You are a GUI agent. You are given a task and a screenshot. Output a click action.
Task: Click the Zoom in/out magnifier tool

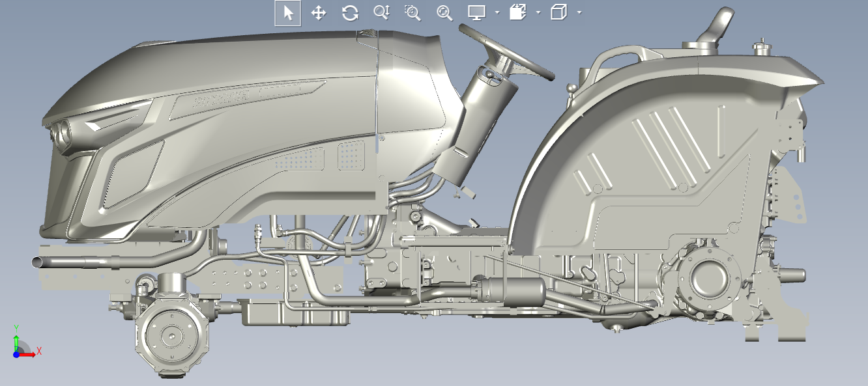(x=381, y=13)
